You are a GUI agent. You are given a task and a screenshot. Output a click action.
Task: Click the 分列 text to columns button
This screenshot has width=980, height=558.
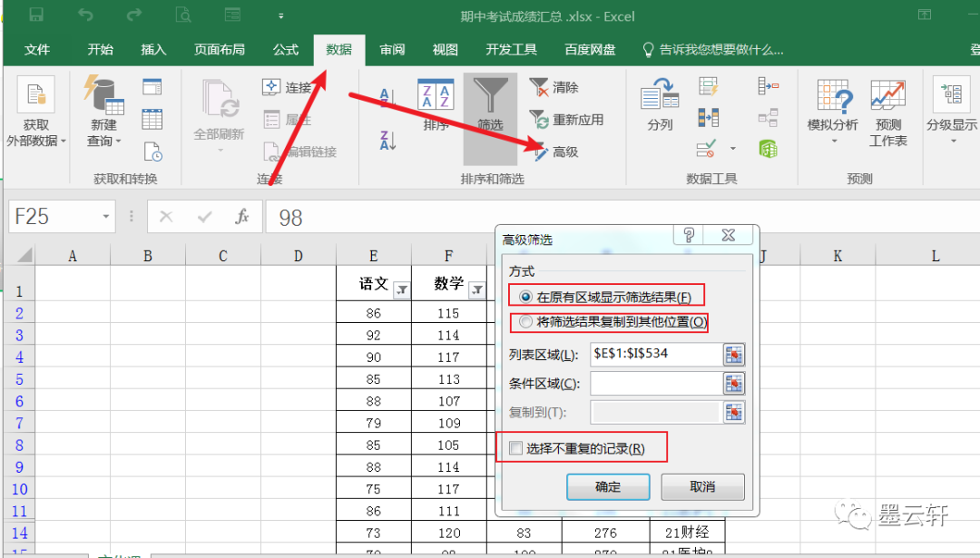tap(660, 105)
